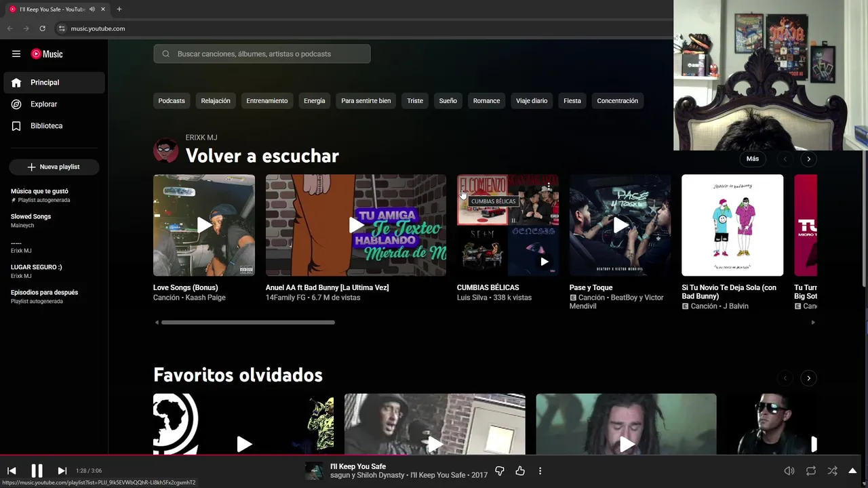
Task: Open Luis Silva author link
Action: (473, 298)
